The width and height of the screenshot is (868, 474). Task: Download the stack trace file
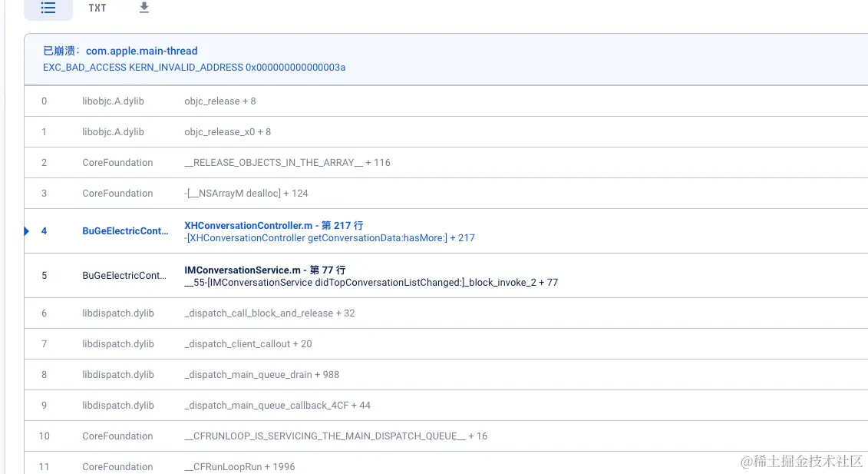pyautogui.click(x=144, y=8)
